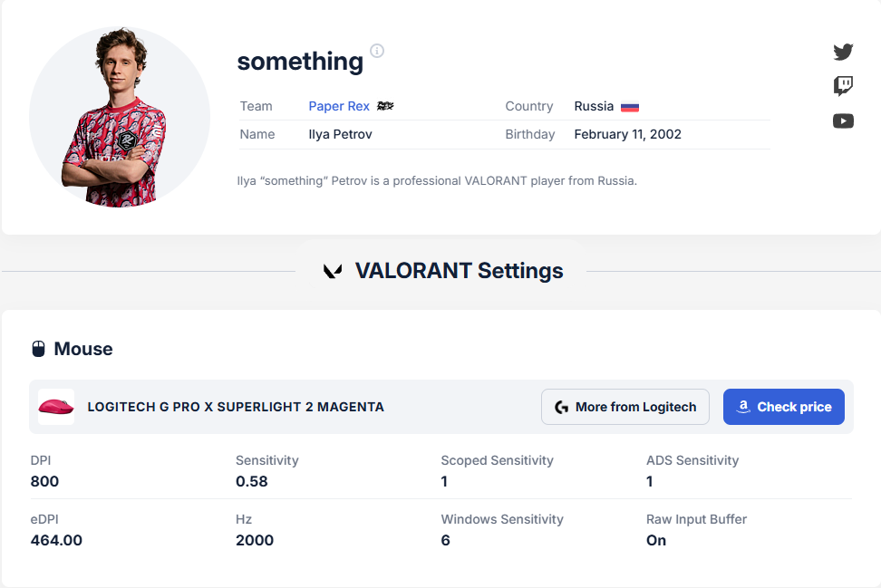Click the mouse icon beside the Mouse heading
This screenshot has width=881, height=588.
pos(38,349)
